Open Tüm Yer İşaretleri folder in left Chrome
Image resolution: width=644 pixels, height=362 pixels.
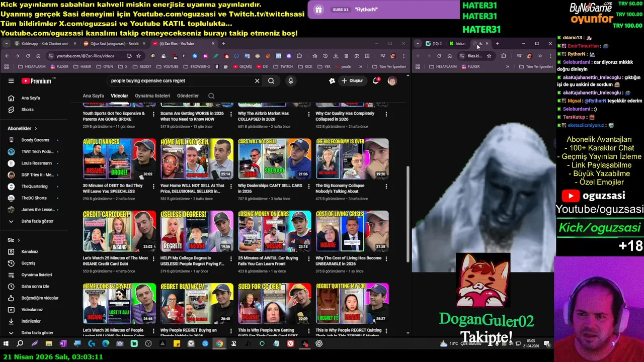(389, 66)
